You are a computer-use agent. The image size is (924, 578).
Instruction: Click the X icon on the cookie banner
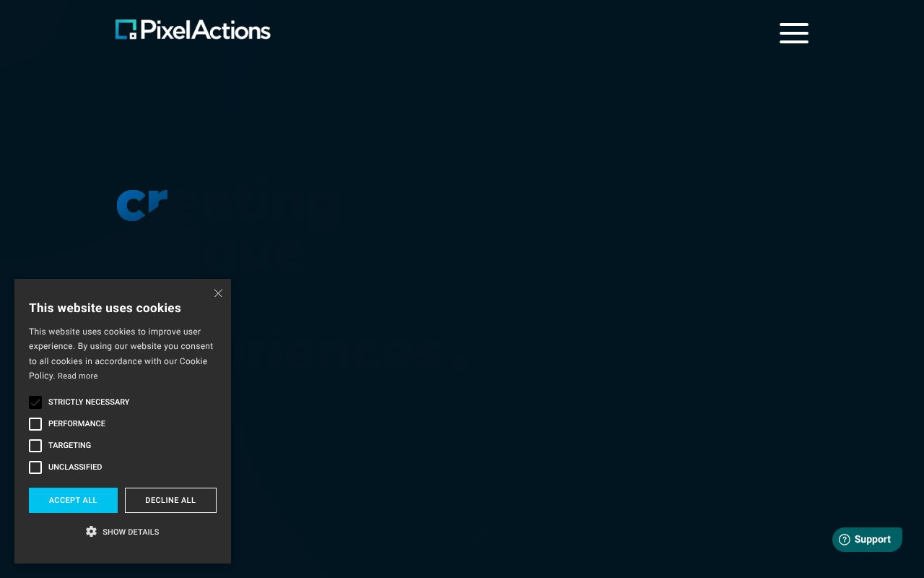click(x=218, y=293)
